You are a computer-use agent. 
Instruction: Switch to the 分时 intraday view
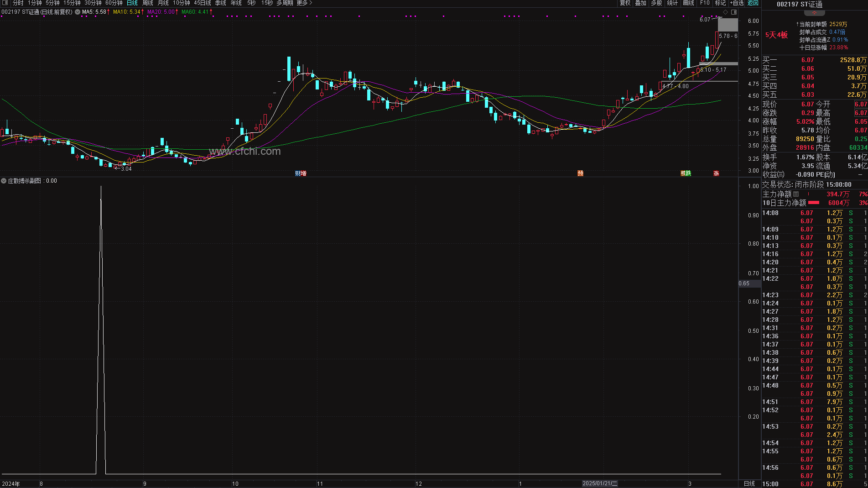(18, 3)
